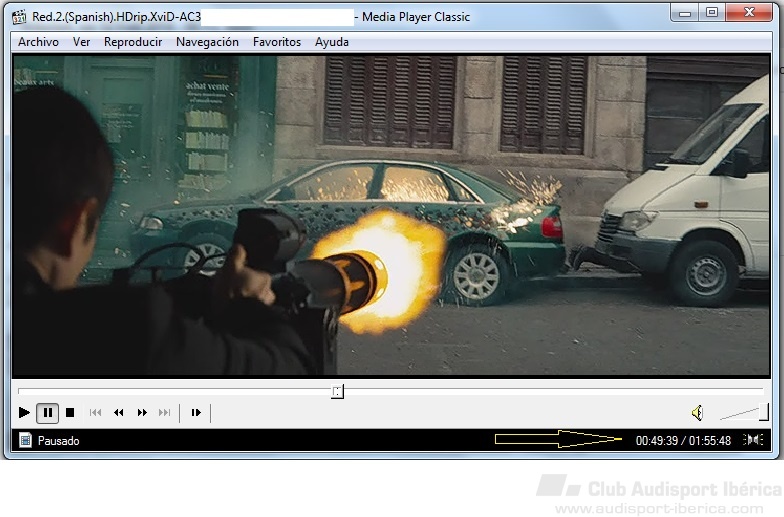
Task: Skip to next with the forward icon
Action: pos(164,412)
